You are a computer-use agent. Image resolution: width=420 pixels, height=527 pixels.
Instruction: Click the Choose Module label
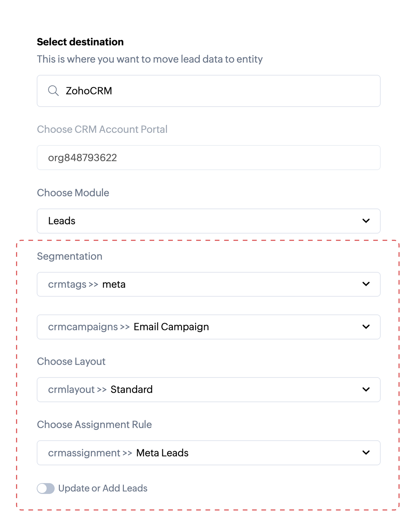pyautogui.click(x=73, y=193)
